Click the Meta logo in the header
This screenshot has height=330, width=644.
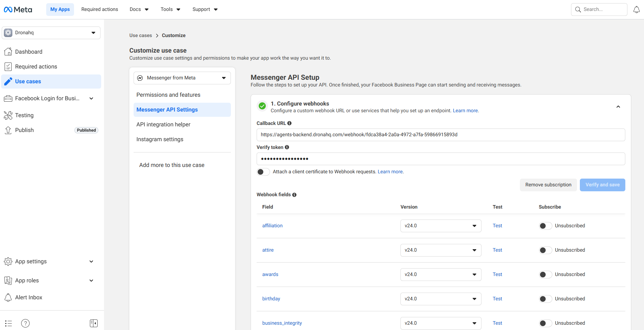17,9
